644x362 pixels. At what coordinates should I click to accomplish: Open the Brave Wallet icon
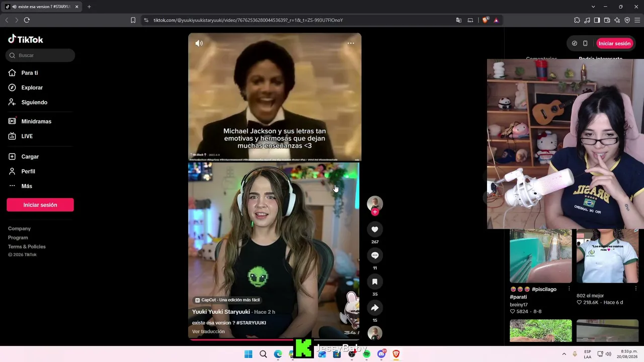click(607, 20)
